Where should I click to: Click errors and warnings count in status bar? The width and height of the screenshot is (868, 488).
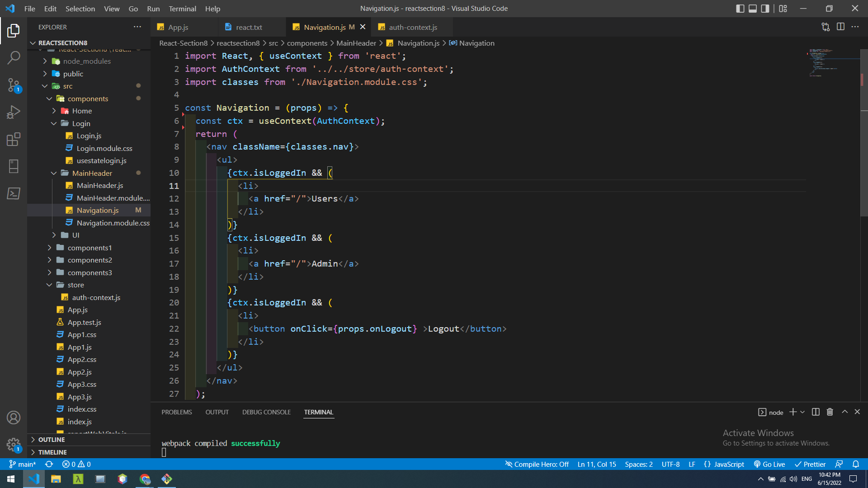[76, 464]
